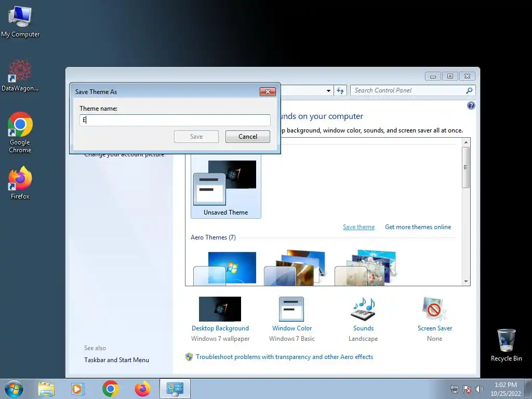Click the Window Color text link
Viewport: 532px width, 399px height.
pos(292,328)
